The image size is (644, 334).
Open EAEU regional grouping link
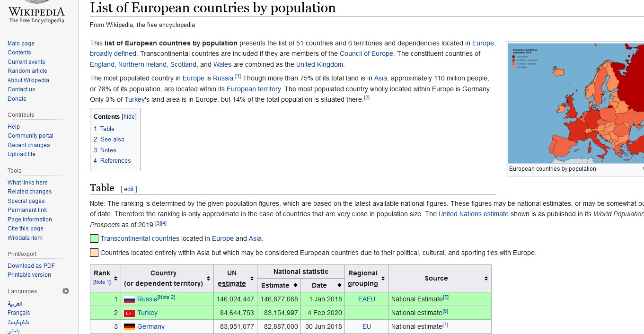[x=367, y=299]
